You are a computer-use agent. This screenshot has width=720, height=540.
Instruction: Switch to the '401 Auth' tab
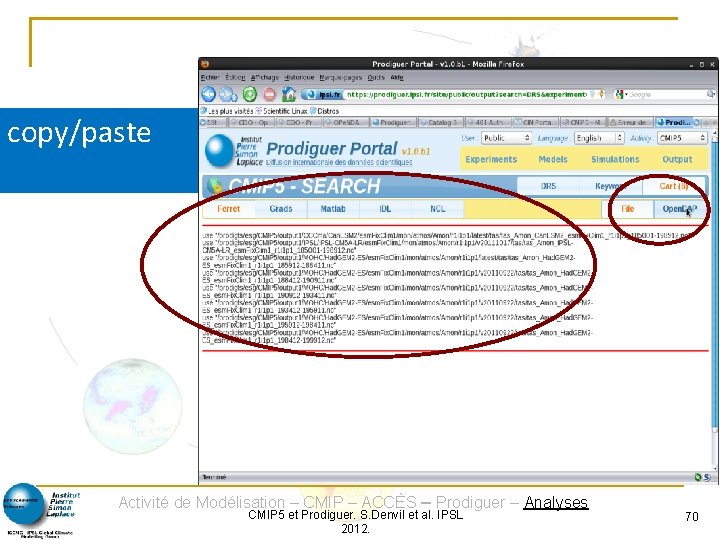point(488,123)
